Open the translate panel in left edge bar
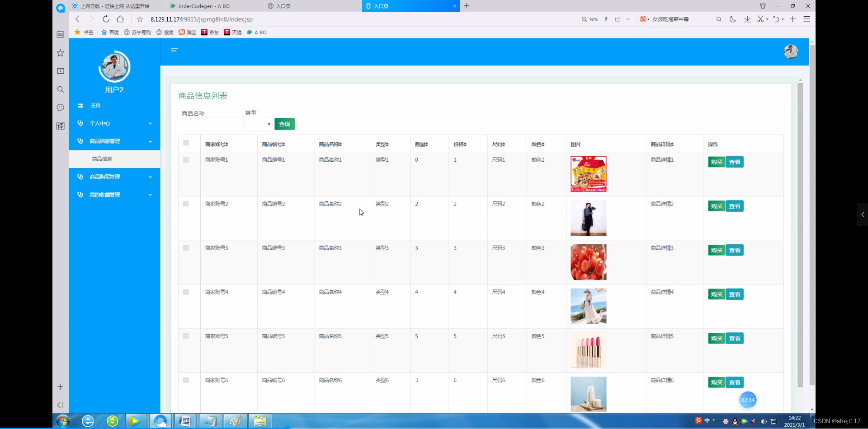 (x=60, y=126)
